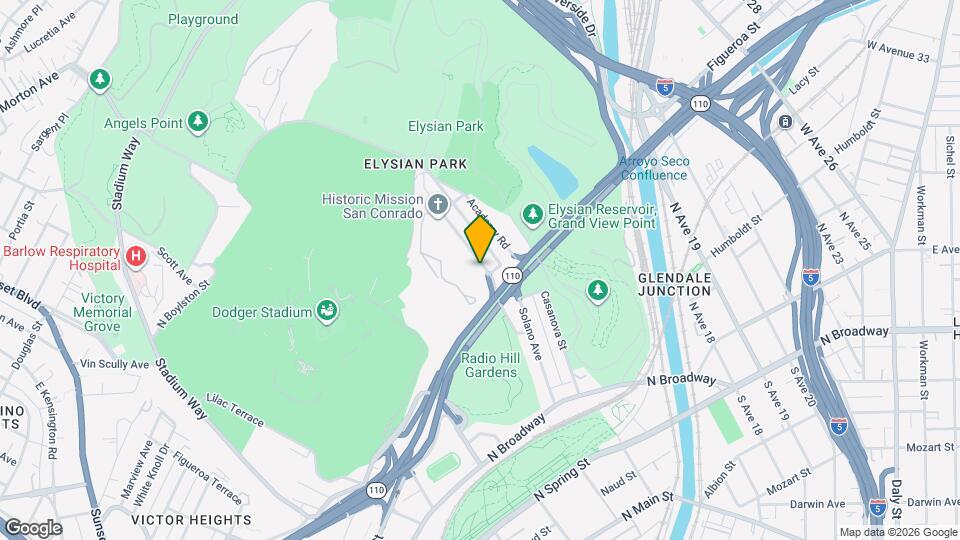This screenshot has height=540, width=960.
Task: Click the Interstate 5 shield near Figueroa St
Action: pyautogui.click(x=665, y=88)
